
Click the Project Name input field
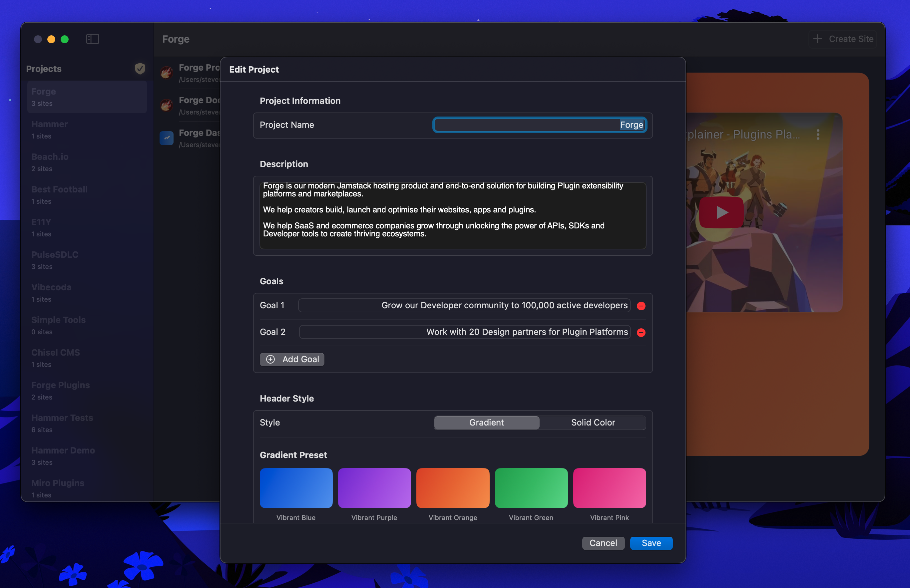pyautogui.click(x=540, y=125)
